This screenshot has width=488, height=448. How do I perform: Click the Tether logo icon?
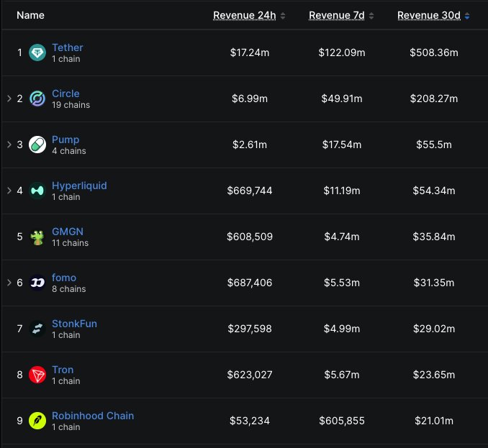coord(37,52)
